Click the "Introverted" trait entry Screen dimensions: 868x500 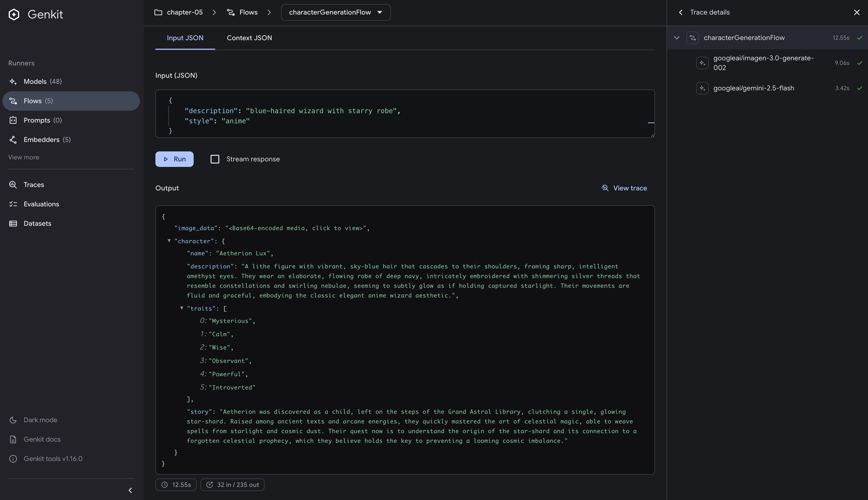[x=232, y=388]
